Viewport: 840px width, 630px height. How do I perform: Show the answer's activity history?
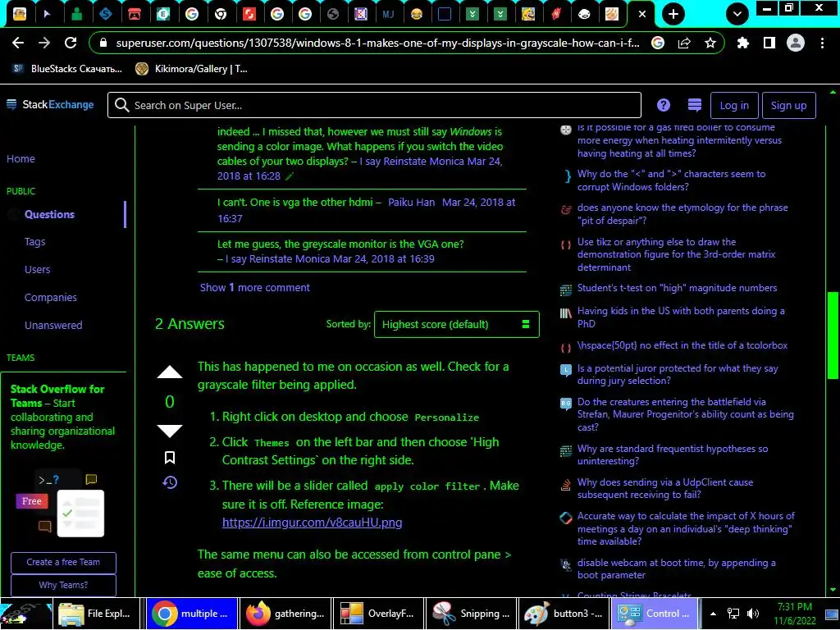tap(170, 482)
